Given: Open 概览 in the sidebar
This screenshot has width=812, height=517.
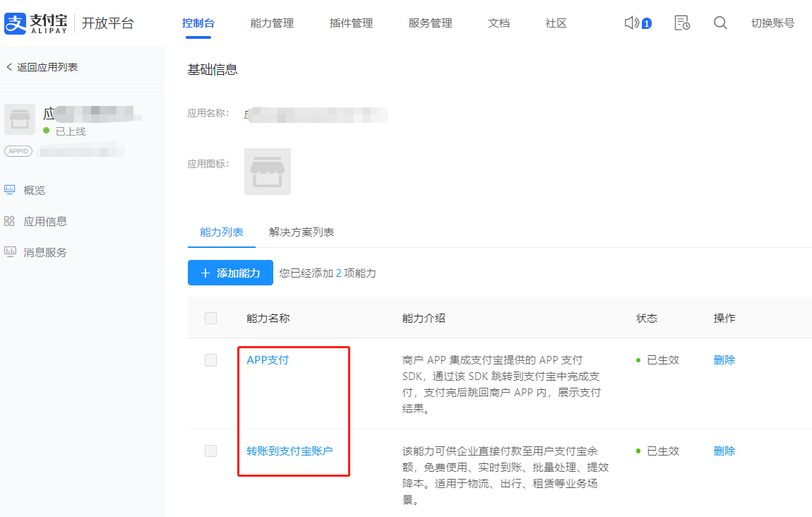Looking at the screenshot, I should tap(34, 190).
